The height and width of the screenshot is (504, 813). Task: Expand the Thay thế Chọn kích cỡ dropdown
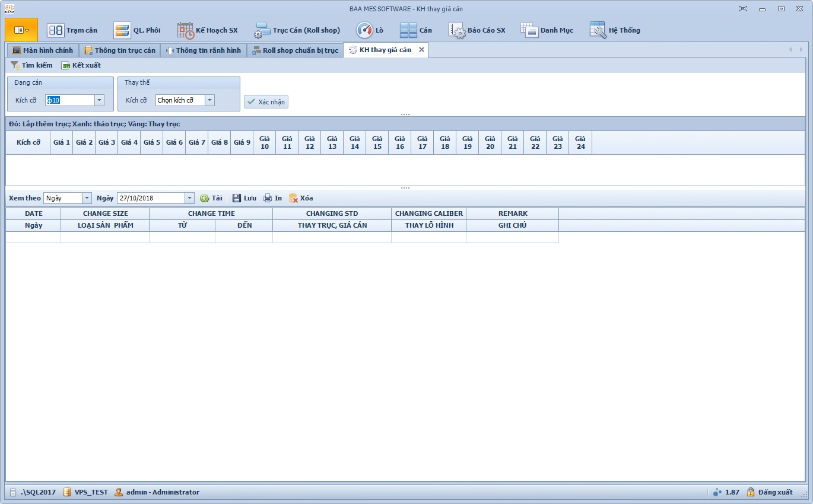tap(209, 100)
